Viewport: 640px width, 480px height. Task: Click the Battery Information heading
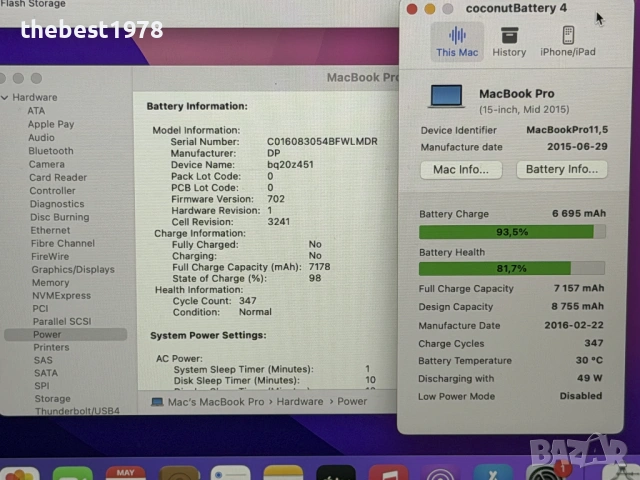pos(197,106)
